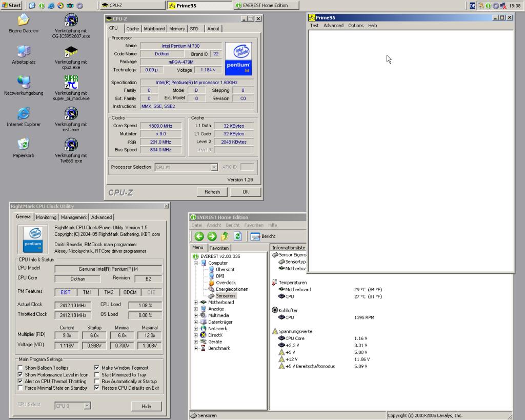
Task: Expand Geräte node in EVEREST tree
Action: tap(196, 342)
